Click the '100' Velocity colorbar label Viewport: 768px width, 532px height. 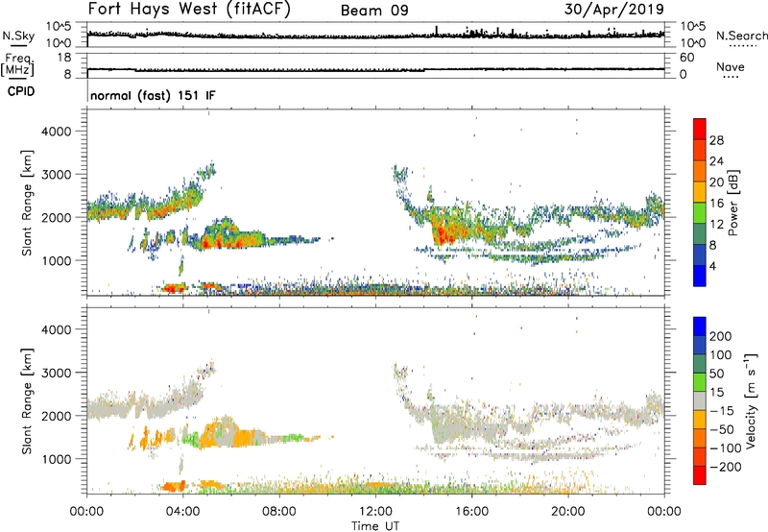(721, 355)
